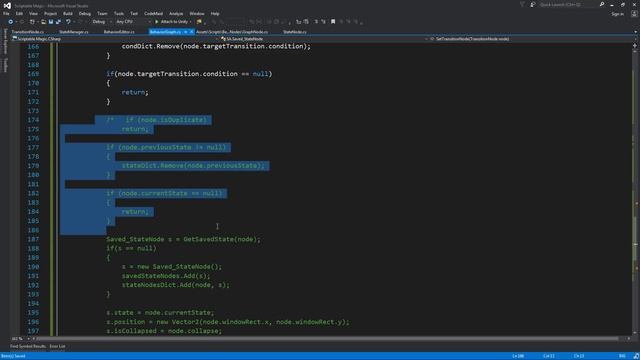Switch to the GraphNode.cs tab

tap(232, 32)
